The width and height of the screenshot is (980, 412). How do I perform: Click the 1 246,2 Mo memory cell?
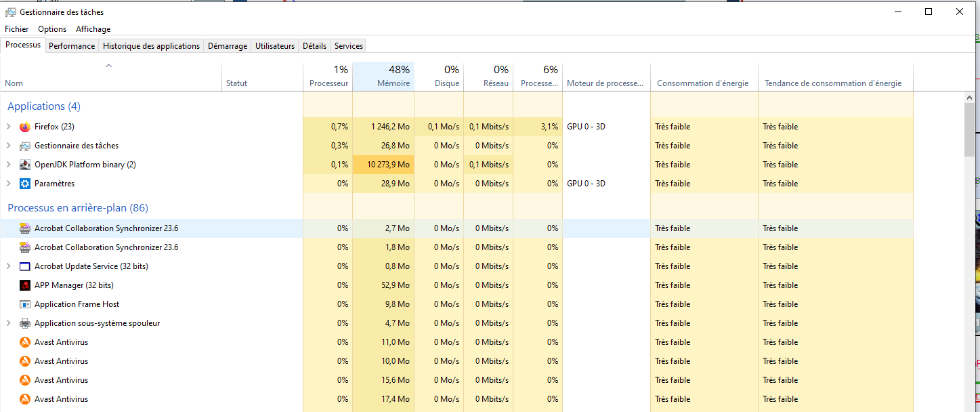tap(383, 127)
